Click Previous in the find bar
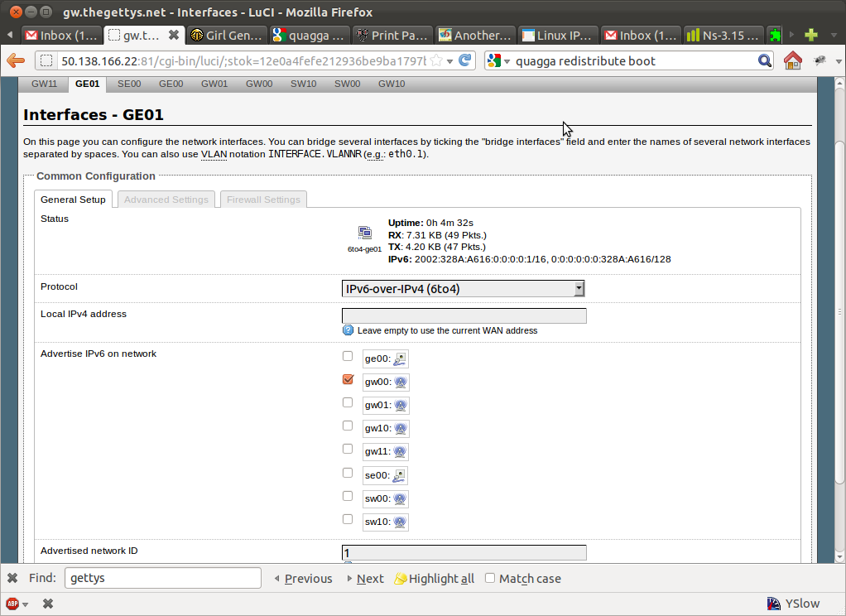Screen dimensions: 846x616 click(303, 579)
